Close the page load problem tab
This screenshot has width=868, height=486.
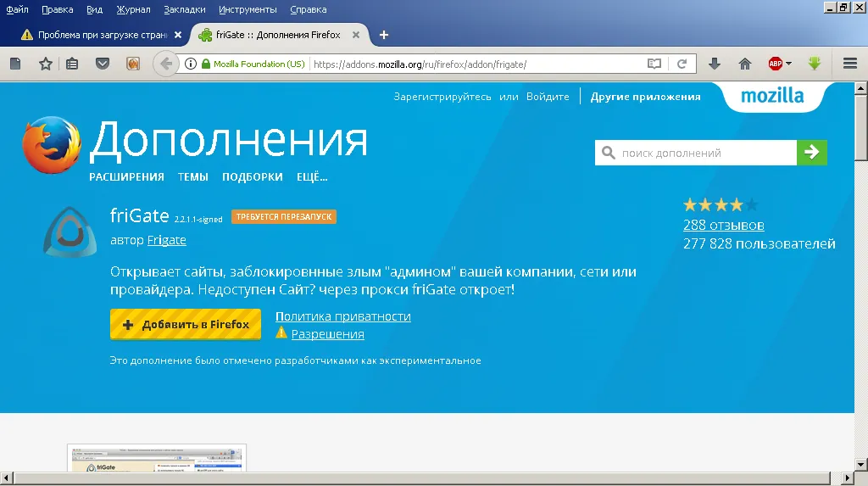tap(178, 35)
